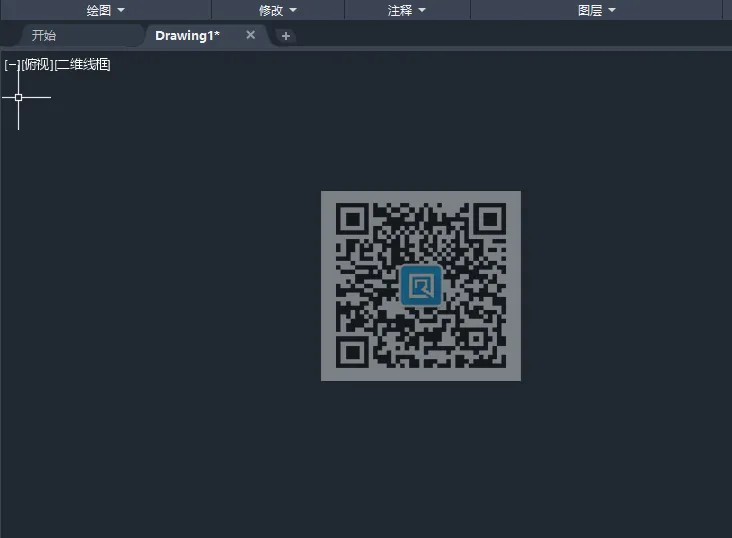The height and width of the screenshot is (538, 732).
Task: Open the 二维线框 visual style menu
Action: (x=83, y=64)
